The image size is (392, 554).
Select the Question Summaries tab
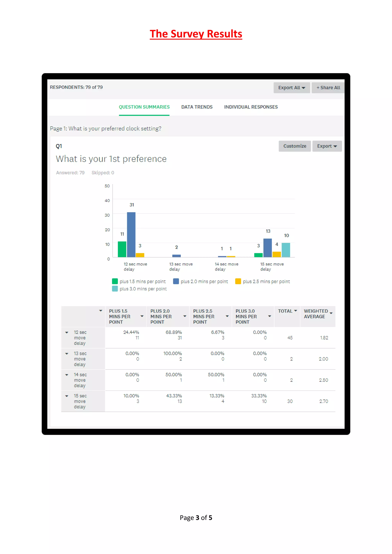pyautogui.click(x=144, y=107)
